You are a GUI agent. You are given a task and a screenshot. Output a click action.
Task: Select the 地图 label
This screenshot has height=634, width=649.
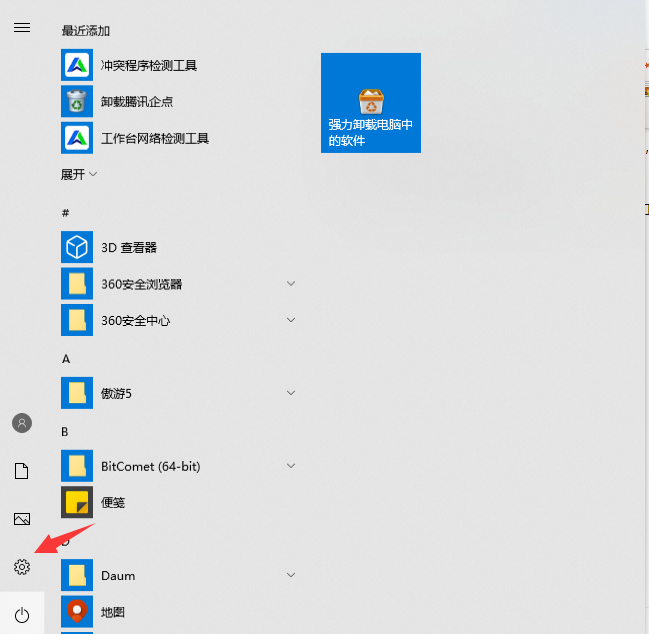tap(113, 612)
